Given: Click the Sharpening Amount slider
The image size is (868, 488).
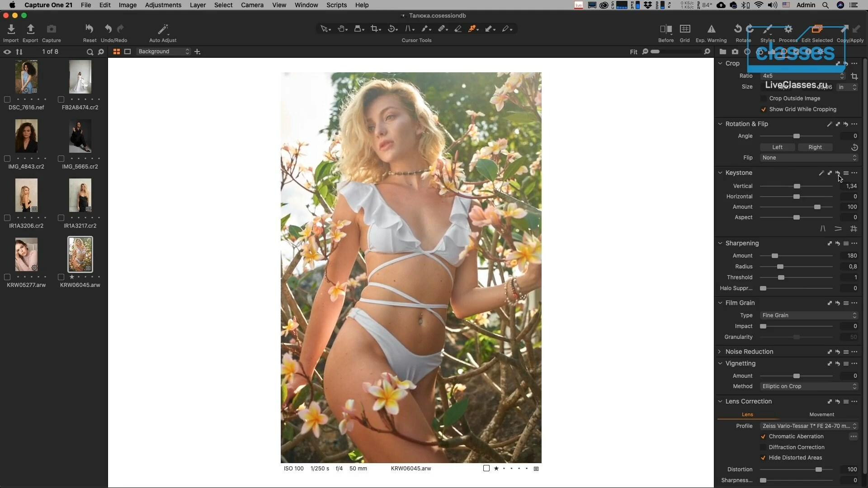Looking at the screenshot, I should [796, 256].
